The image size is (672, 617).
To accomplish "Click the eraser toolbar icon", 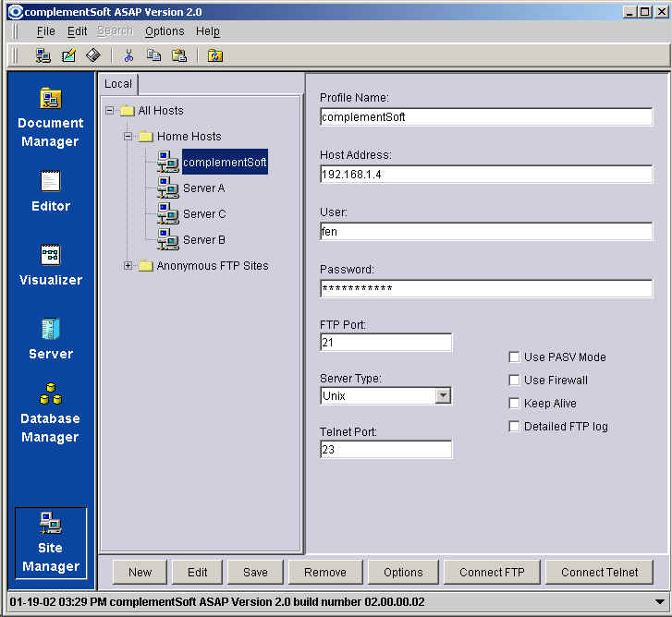I will point(93,55).
